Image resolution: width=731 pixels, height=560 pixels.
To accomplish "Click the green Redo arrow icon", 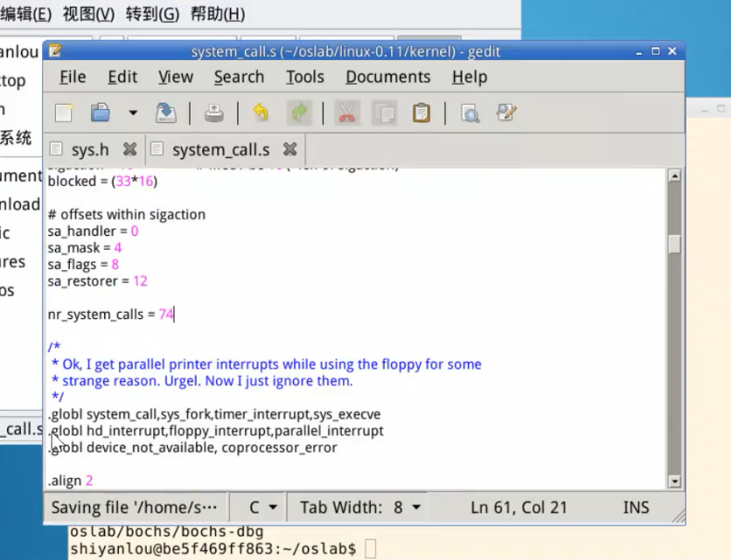I will pyautogui.click(x=300, y=113).
